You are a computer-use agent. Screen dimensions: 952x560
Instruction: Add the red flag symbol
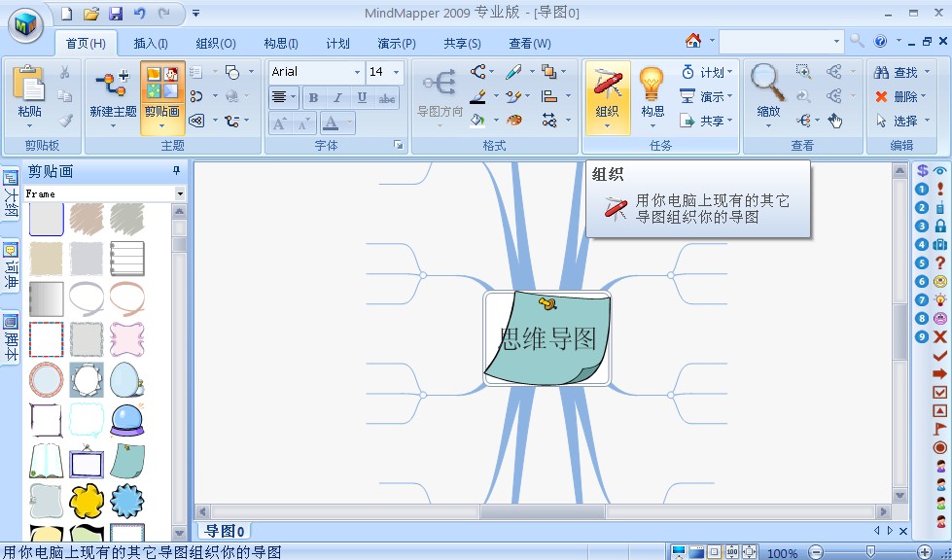pyautogui.click(x=940, y=429)
